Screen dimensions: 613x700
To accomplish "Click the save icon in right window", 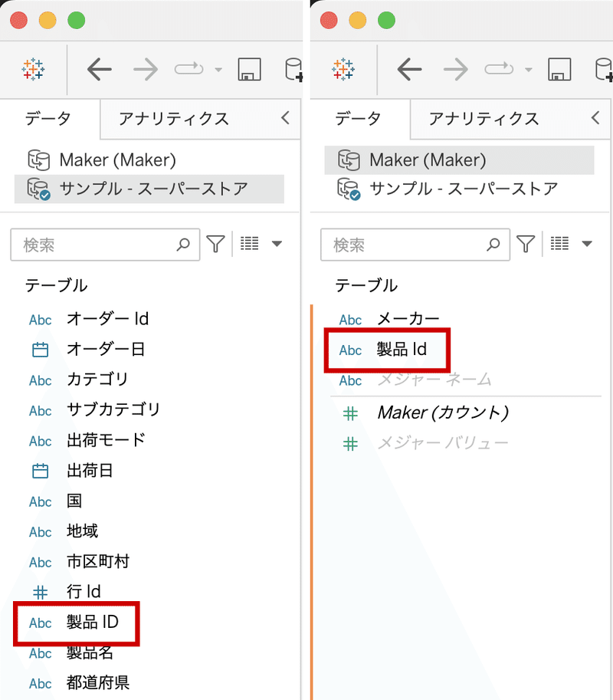I will pos(559,69).
